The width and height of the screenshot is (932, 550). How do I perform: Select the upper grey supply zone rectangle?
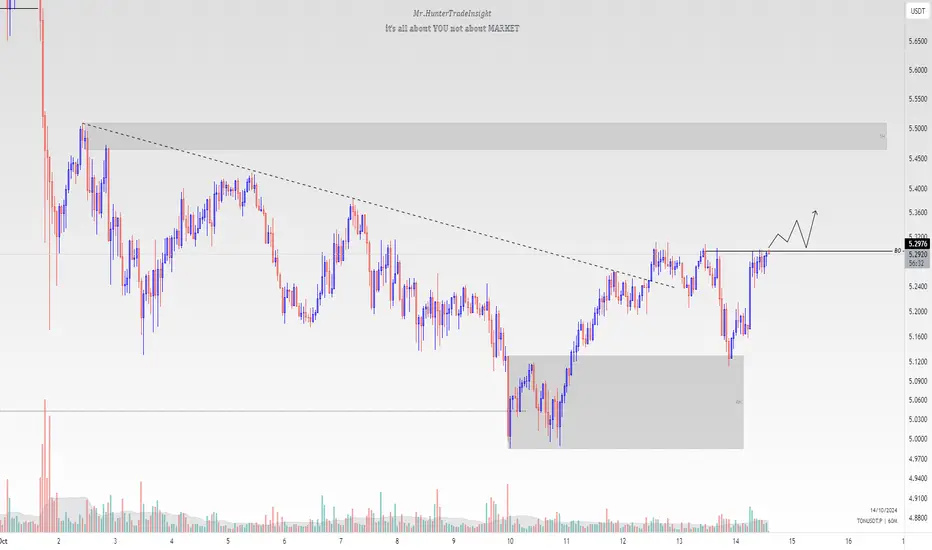(485, 136)
